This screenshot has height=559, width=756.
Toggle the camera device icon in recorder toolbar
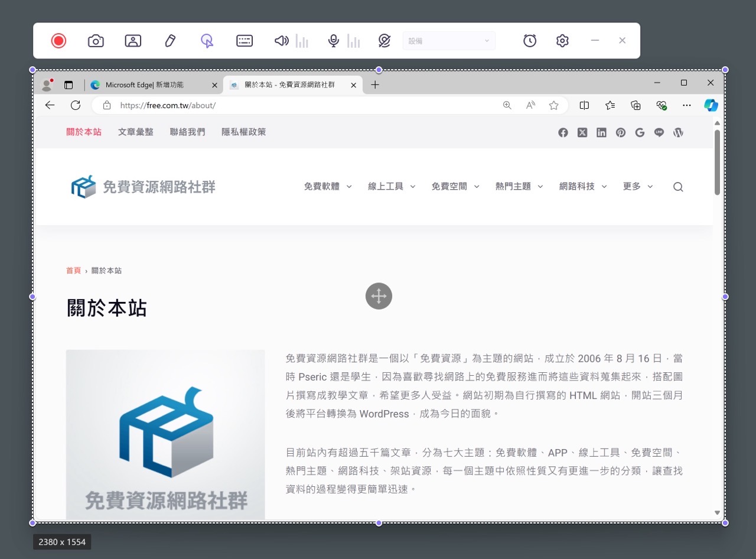(384, 41)
